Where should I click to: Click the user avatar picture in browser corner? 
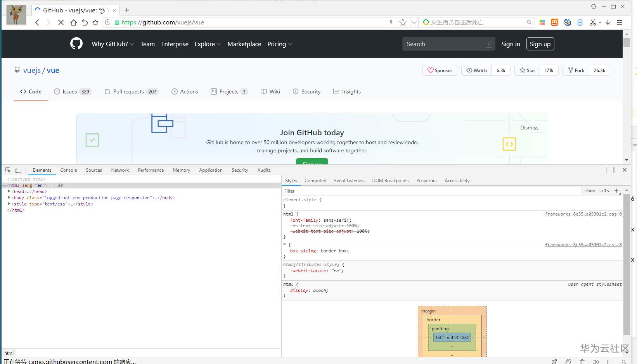coord(16,15)
